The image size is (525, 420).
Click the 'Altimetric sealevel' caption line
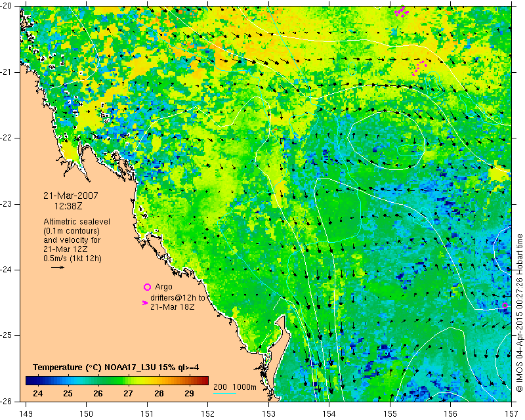pyautogui.click(x=77, y=222)
